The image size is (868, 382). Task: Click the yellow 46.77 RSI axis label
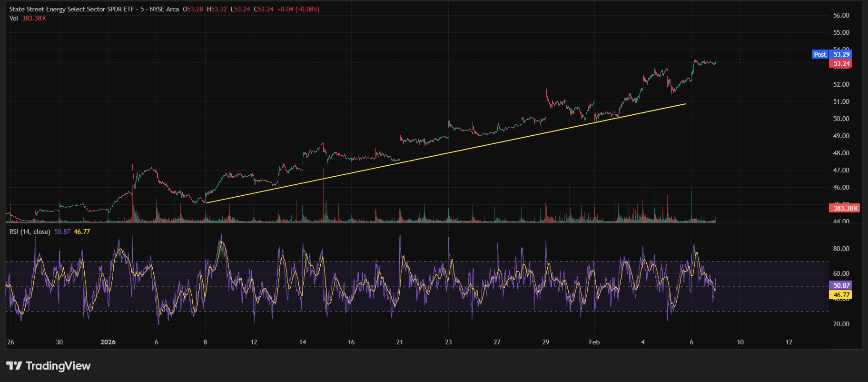coord(841,295)
